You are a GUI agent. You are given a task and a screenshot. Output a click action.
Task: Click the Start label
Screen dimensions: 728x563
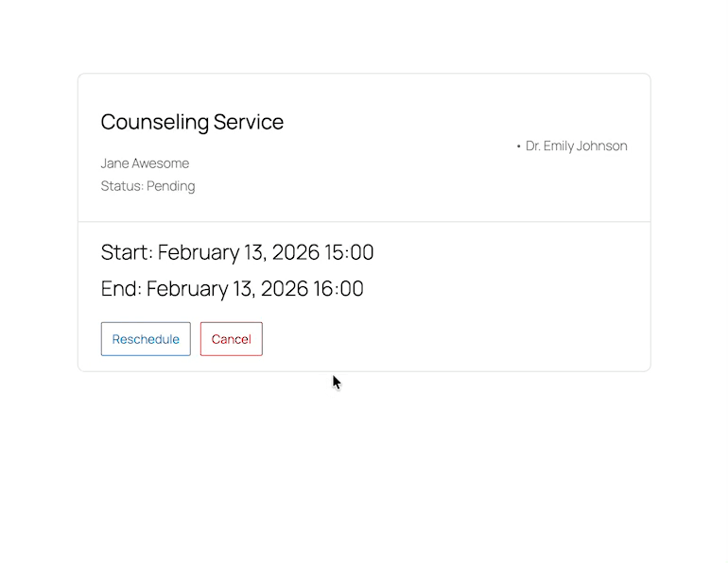(x=126, y=252)
